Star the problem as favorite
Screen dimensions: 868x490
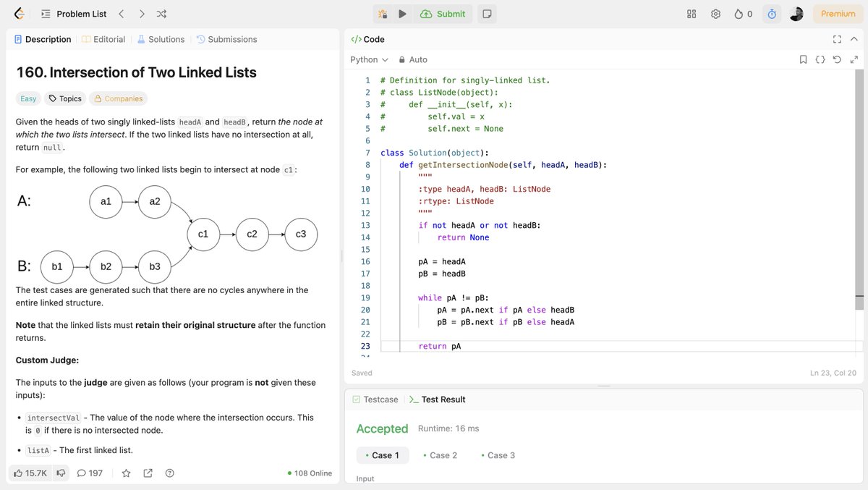(127, 473)
